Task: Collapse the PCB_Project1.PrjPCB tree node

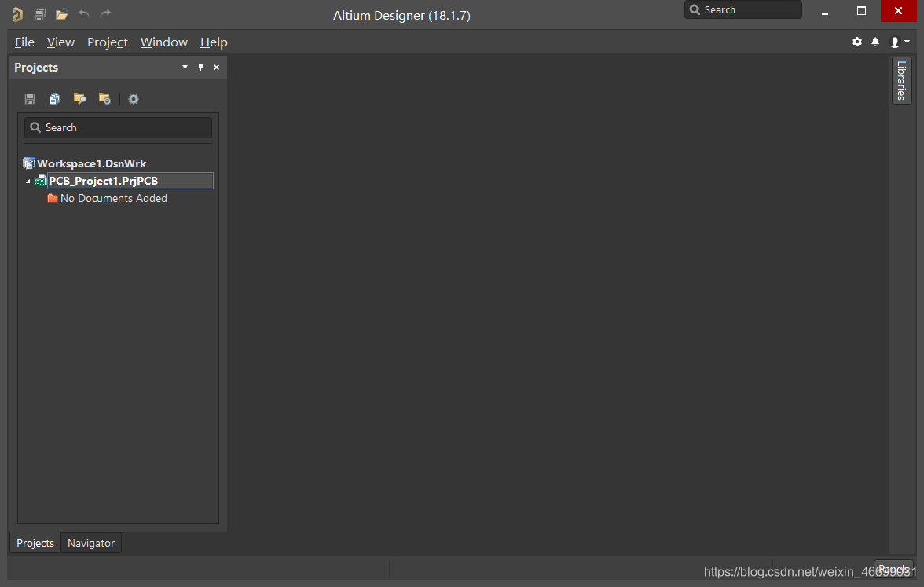Action: tap(27, 182)
